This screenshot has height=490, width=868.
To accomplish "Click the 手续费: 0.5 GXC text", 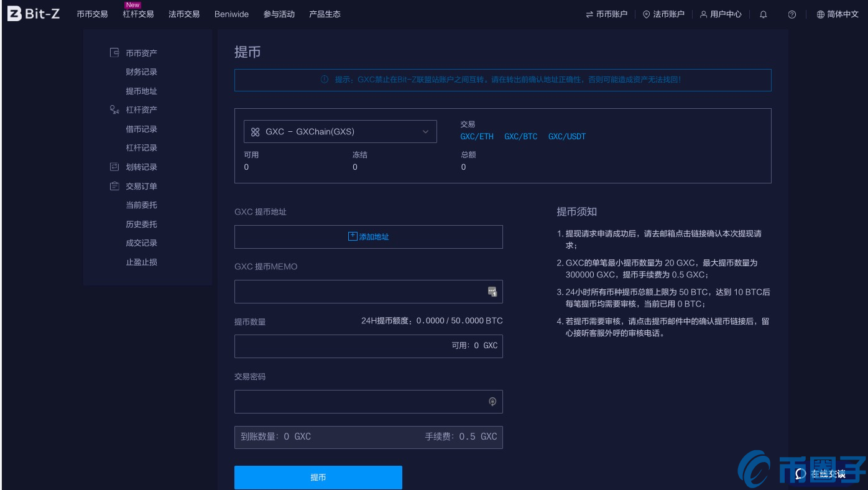I will click(461, 437).
